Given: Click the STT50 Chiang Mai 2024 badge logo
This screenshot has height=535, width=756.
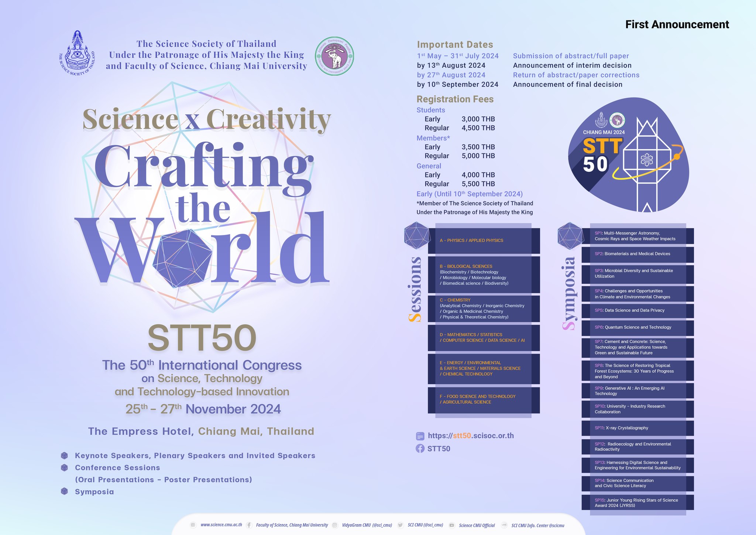Looking at the screenshot, I should click(628, 155).
